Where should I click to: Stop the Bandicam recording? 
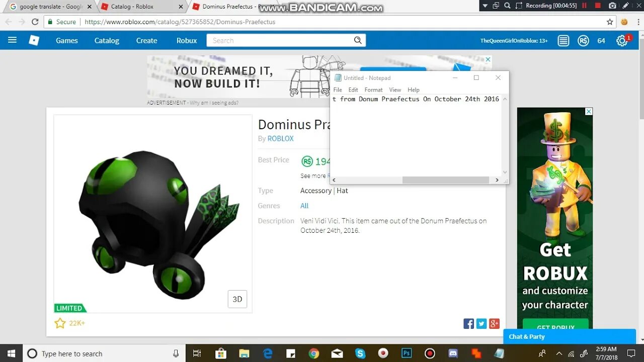tap(598, 6)
